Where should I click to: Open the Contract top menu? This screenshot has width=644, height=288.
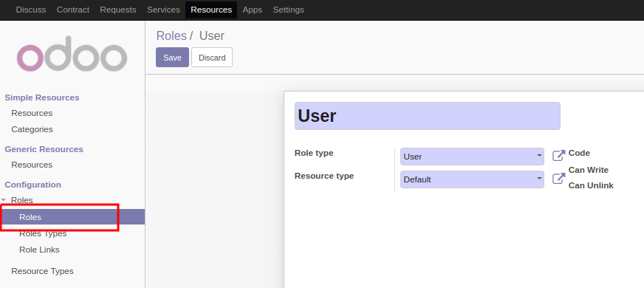tap(72, 10)
